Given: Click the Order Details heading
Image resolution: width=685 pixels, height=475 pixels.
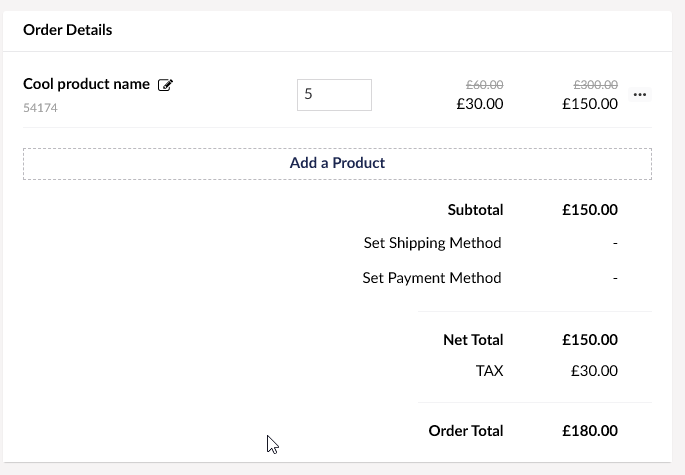Looking at the screenshot, I should coord(68,30).
